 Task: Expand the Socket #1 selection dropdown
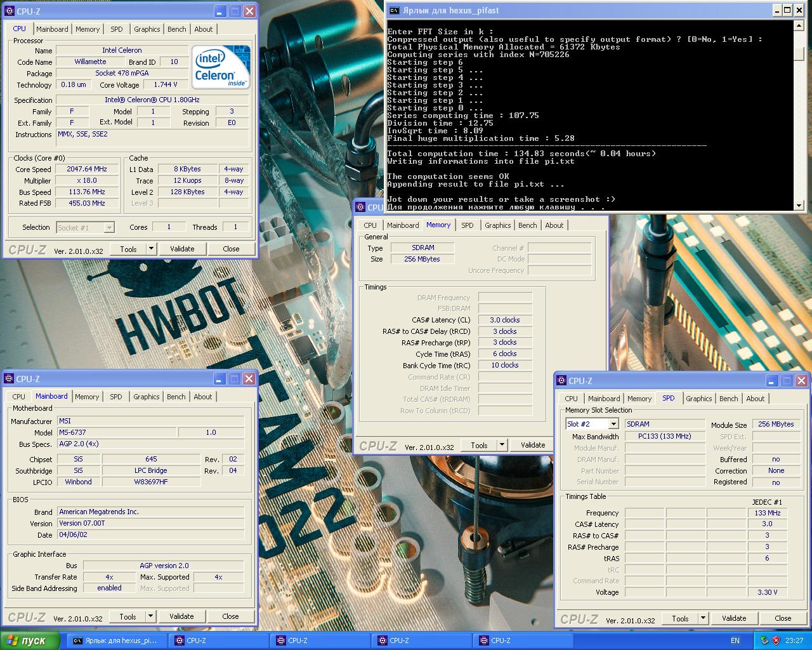[109, 227]
